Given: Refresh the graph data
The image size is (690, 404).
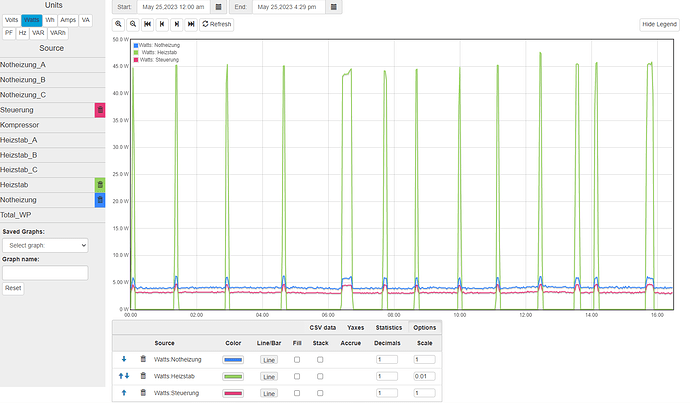Looking at the screenshot, I should tap(217, 24).
